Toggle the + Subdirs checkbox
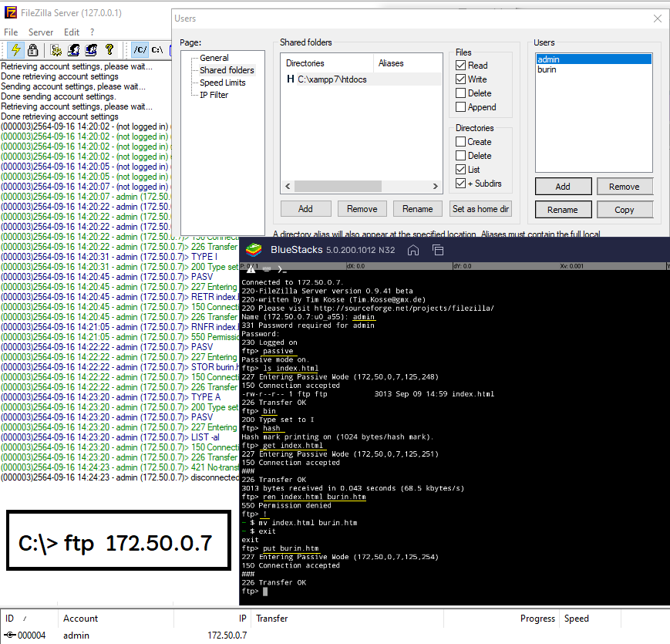Viewport: 670px width, 644px height. pos(461,184)
